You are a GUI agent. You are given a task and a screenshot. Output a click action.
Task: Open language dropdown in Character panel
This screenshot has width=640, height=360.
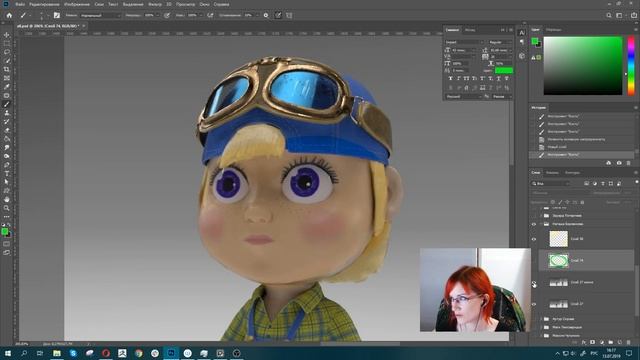click(x=463, y=97)
